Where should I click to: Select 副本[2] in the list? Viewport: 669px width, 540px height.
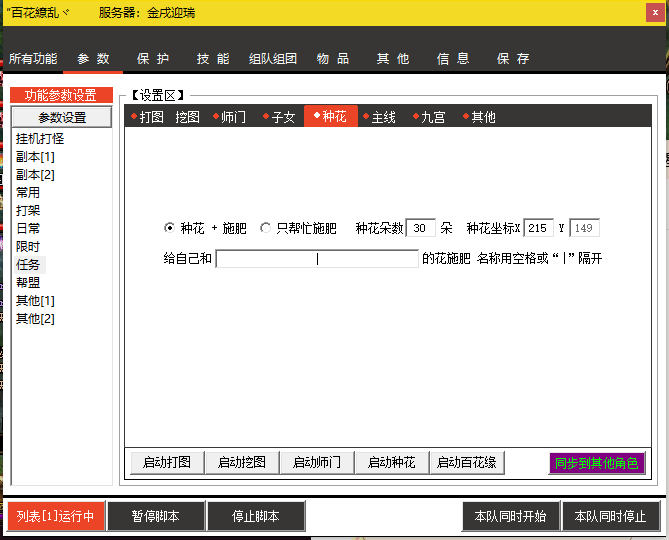click(x=35, y=174)
